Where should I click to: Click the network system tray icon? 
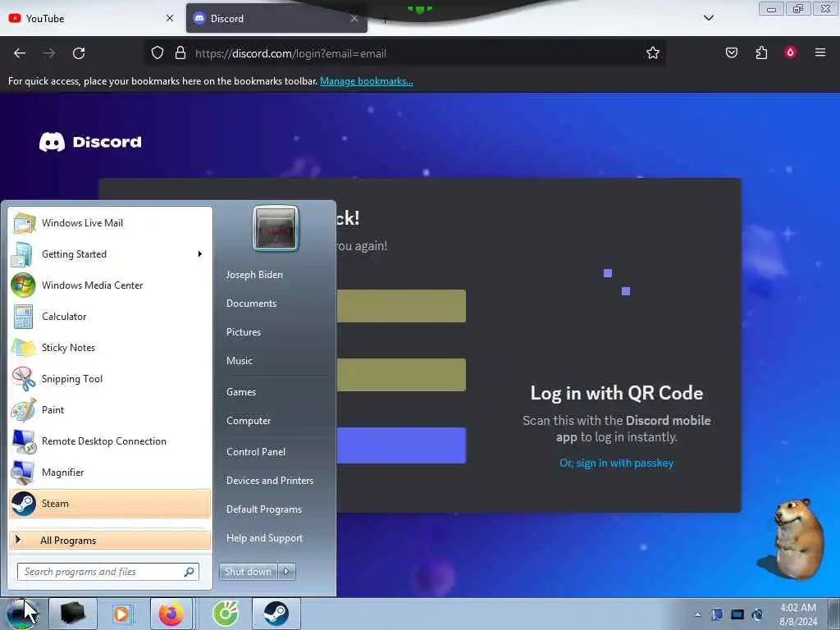click(x=737, y=614)
